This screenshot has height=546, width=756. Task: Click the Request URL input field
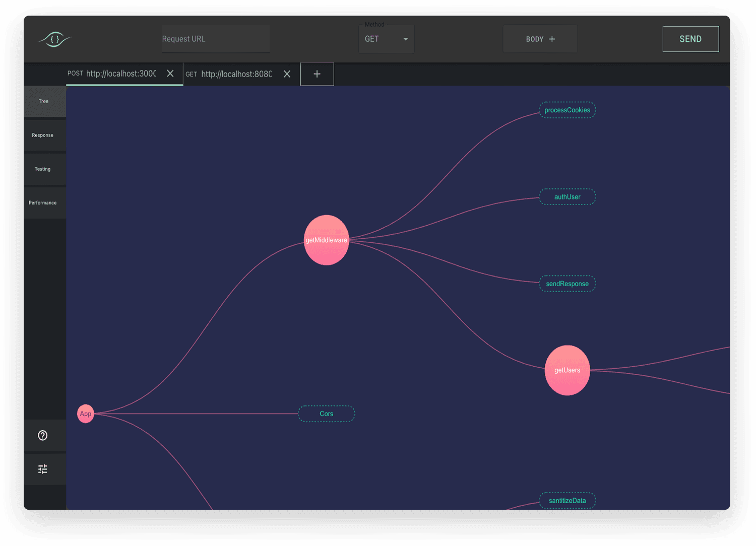pyautogui.click(x=216, y=39)
